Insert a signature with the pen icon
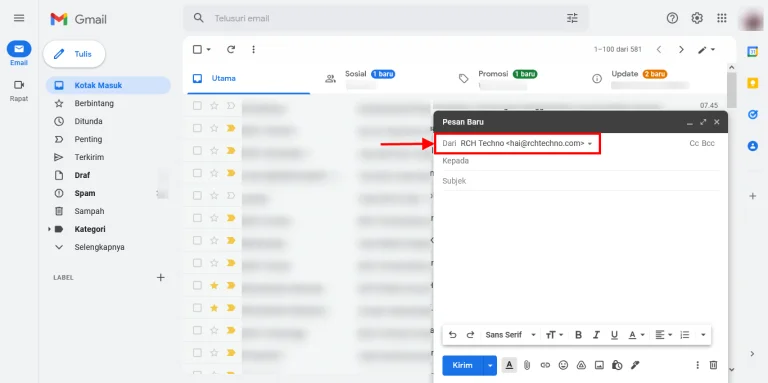The width and height of the screenshot is (768, 383). pyautogui.click(x=635, y=365)
